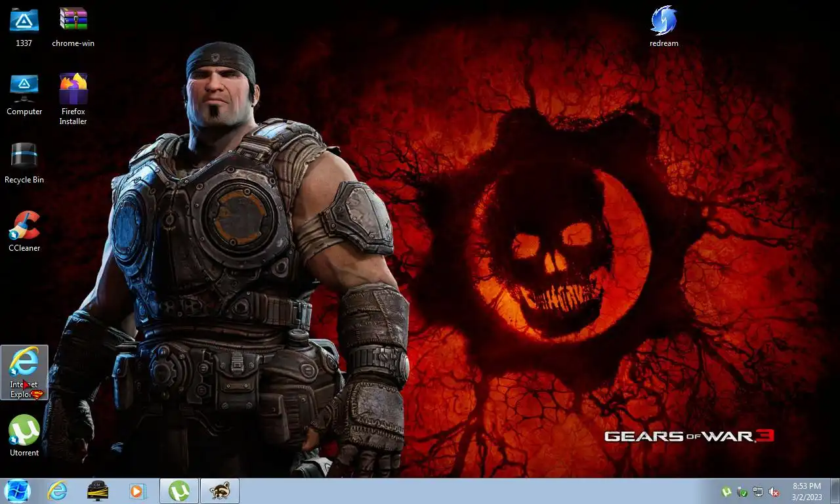The height and width of the screenshot is (504, 840).
Task: Select the Firefox Installer icon
Action: click(x=73, y=98)
